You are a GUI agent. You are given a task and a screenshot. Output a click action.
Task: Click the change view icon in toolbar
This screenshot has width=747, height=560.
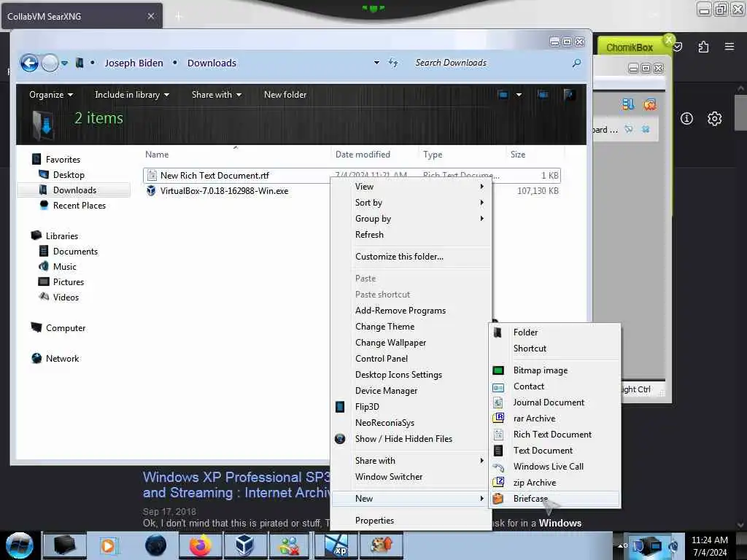pyautogui.click(x=503, y=94)
